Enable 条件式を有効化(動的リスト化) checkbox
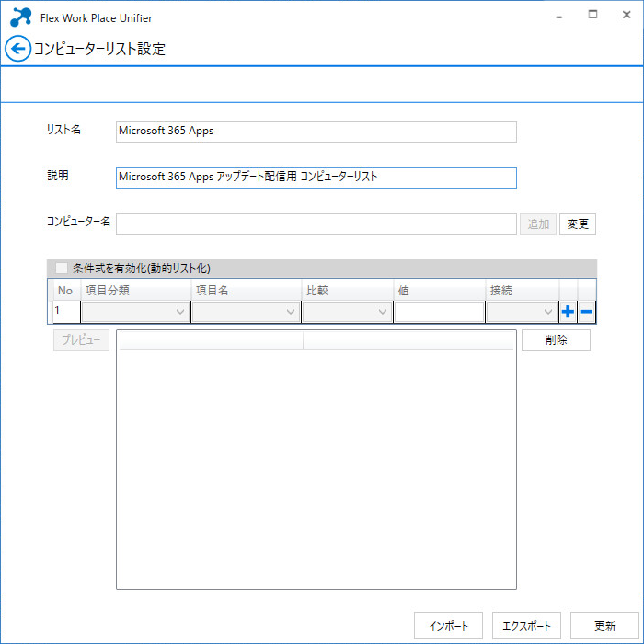Screen dimensions: 644x644 click(62, 269)
